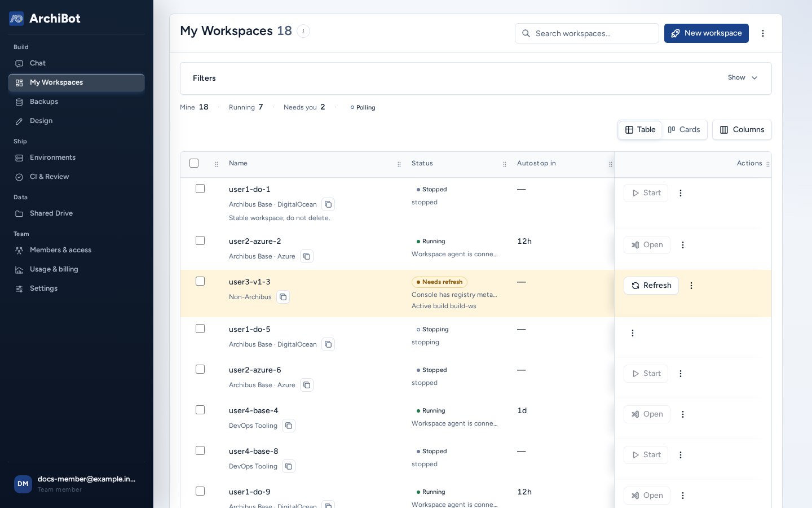Open the user2-azure-2 workspace

(647, 245)
